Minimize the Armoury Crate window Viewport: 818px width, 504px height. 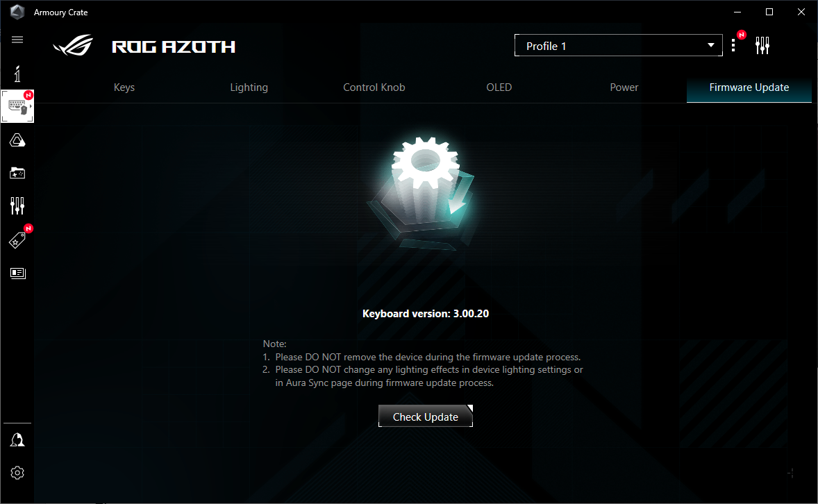tap(737, 12)
